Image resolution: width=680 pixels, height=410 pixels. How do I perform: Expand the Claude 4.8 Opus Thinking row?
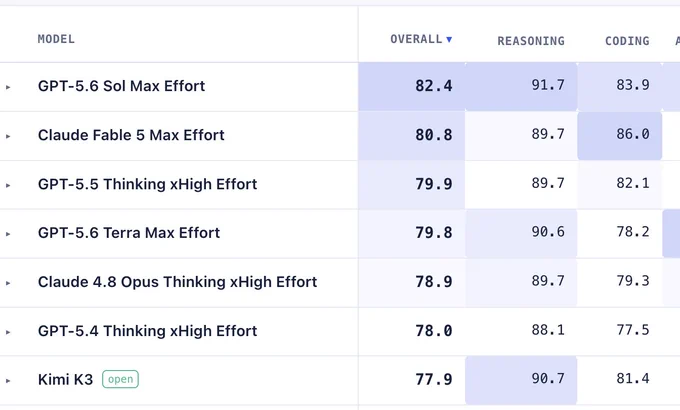pos(8,283)
